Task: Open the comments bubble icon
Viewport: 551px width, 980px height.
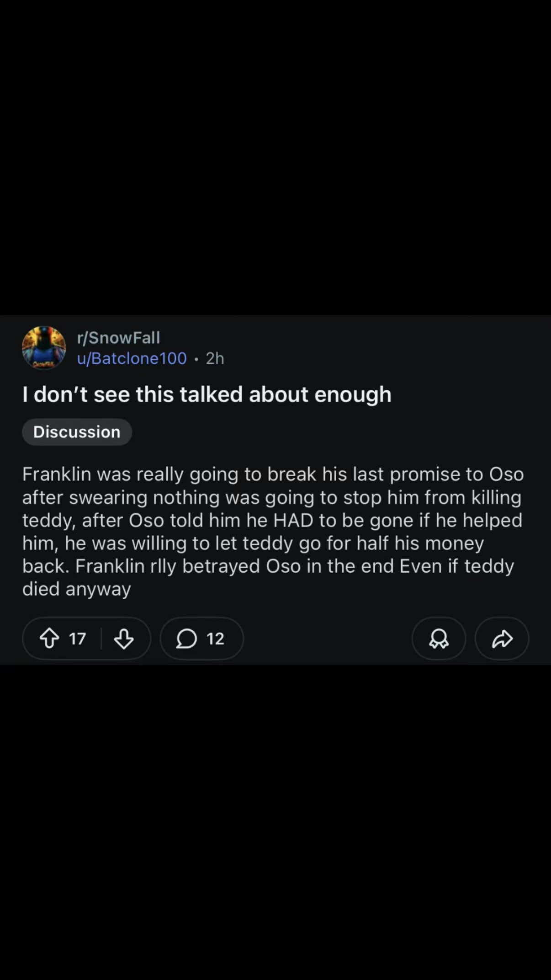Action: 186,639
